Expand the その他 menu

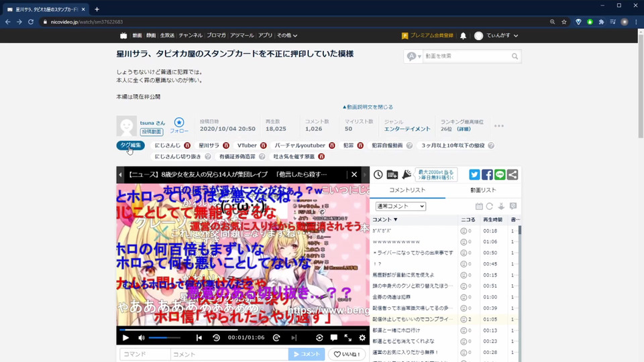coord(286,36)
